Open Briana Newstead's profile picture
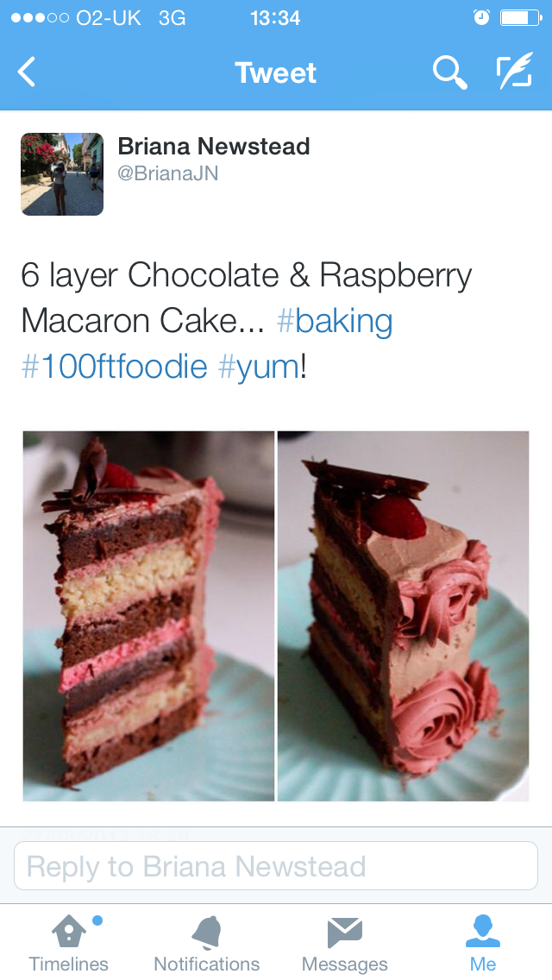This screenshot has height=980, width=552. click(62, 173)
